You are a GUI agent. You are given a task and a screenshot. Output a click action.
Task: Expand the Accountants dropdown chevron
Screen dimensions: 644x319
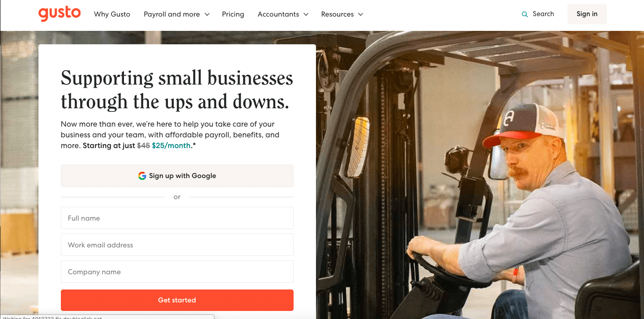coord(306,14)
